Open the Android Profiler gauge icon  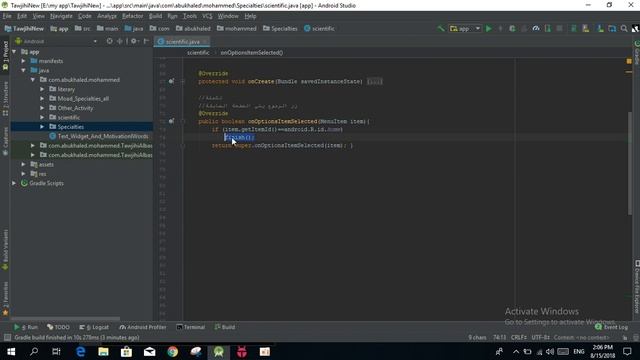pos(536,29)
